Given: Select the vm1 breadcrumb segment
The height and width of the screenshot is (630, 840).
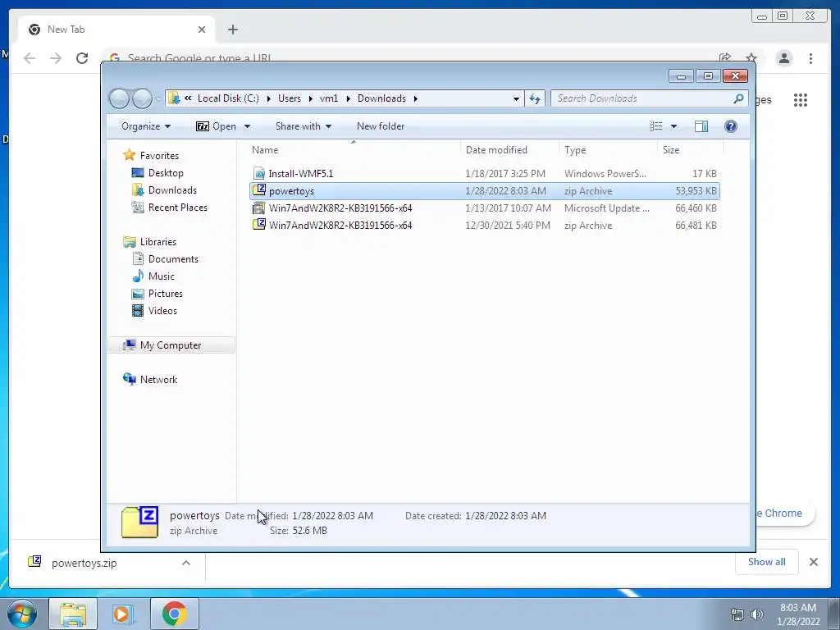Looking at the screenshot, I should [x=329, y=98].
